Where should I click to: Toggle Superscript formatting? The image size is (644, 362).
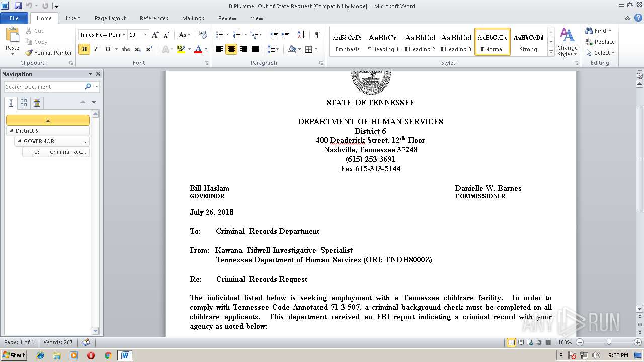[149, 49]
